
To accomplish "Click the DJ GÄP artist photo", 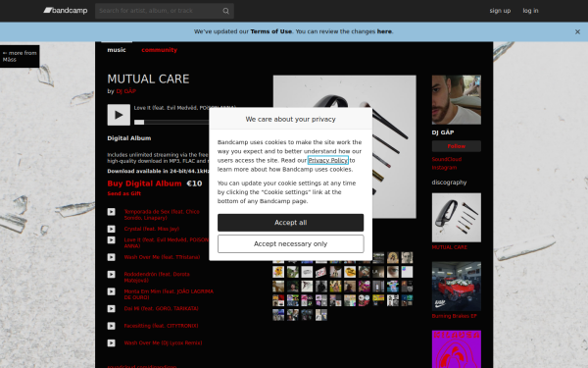I will coord(457,100).
